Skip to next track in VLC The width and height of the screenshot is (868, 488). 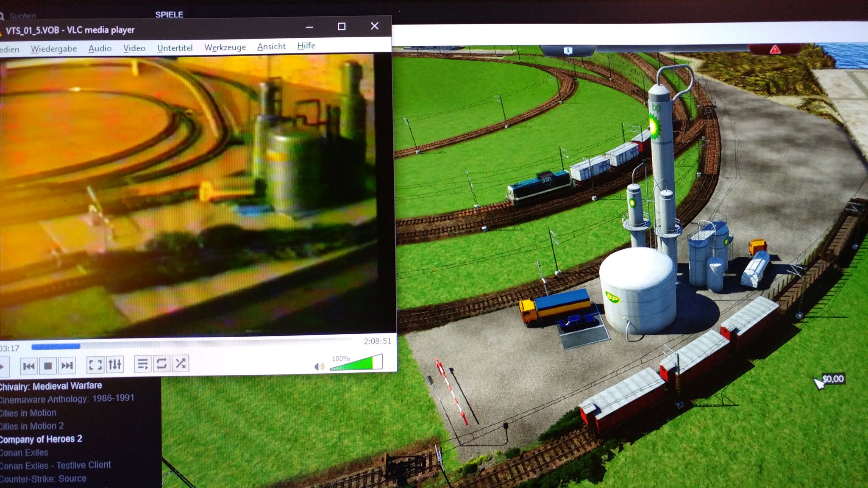click(67, 365)
